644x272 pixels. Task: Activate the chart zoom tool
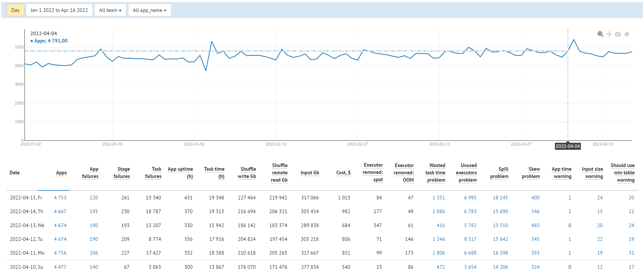600,34
